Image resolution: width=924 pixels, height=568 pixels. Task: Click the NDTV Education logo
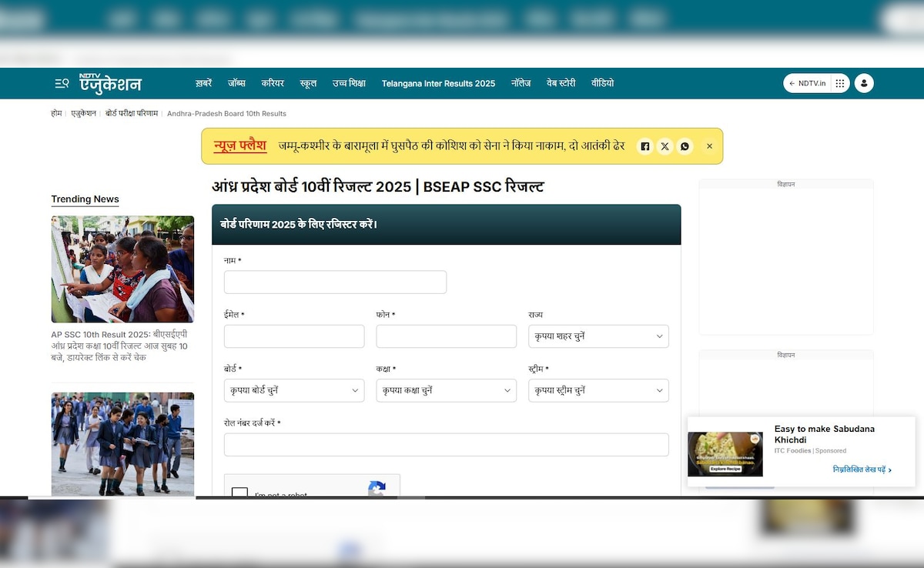[x=110, y=83]
